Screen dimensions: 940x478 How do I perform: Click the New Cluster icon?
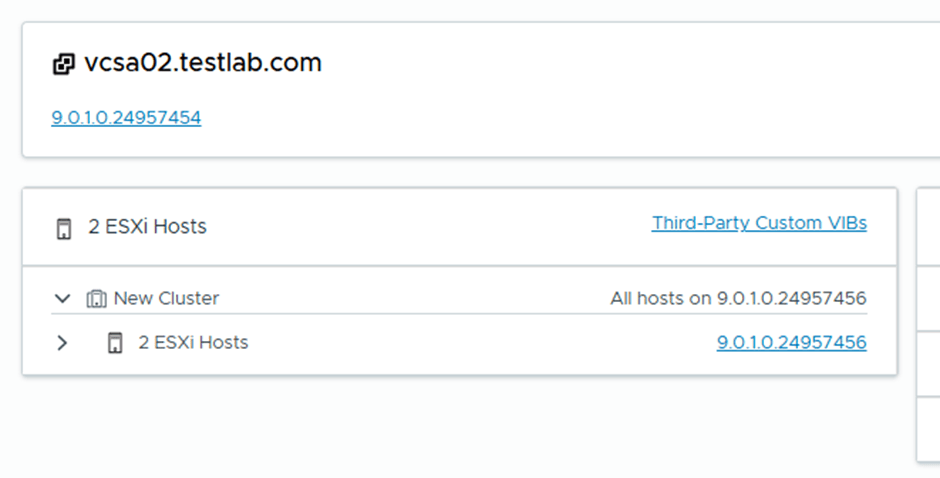[97, 298]
